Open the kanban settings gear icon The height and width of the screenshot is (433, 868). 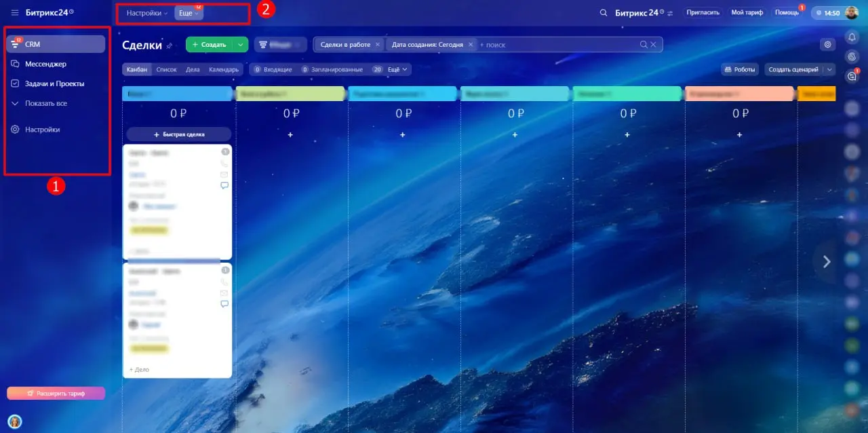pos(827,45)
